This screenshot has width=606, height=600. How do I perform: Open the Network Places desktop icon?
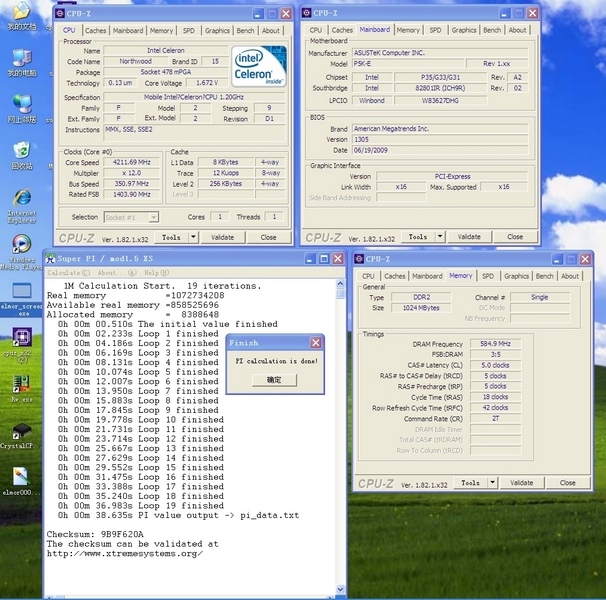pos(21,103)
